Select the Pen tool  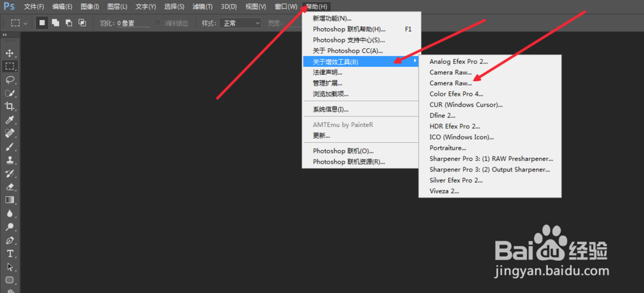(x=10, y=240)
